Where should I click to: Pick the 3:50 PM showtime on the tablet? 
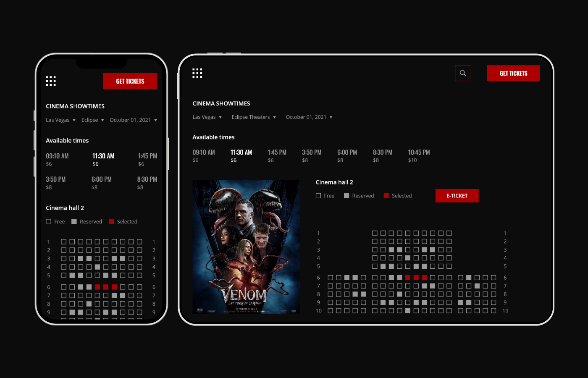tap(312, 156)
